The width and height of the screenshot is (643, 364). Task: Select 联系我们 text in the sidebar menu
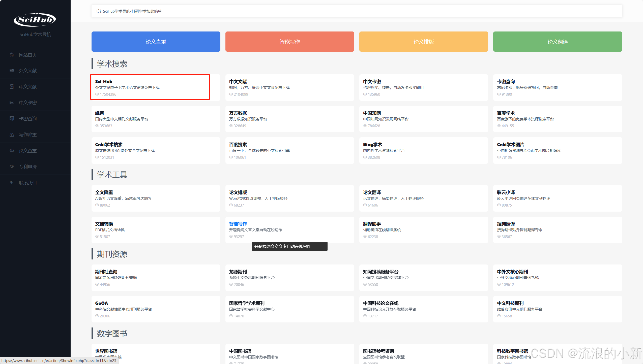point(28,183)
